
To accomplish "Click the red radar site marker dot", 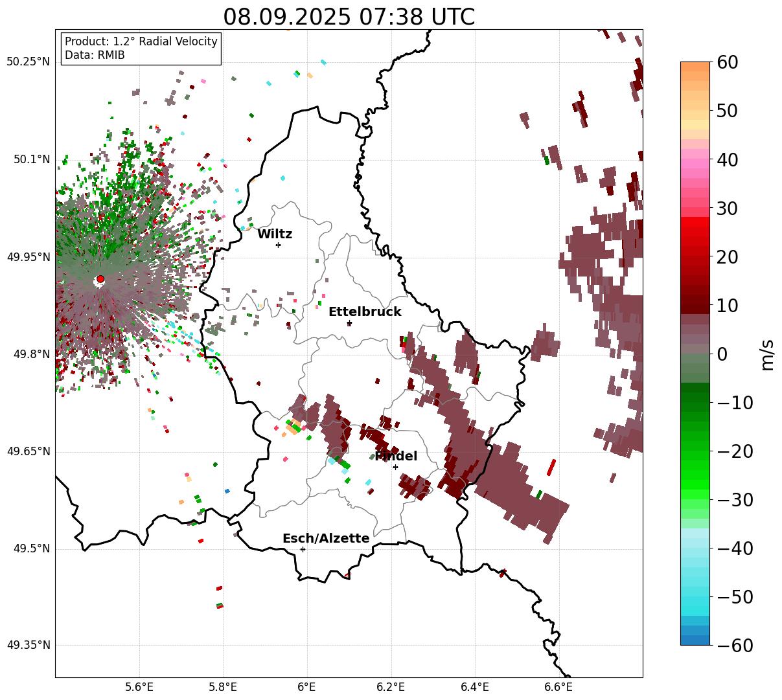I will [100, 279].
